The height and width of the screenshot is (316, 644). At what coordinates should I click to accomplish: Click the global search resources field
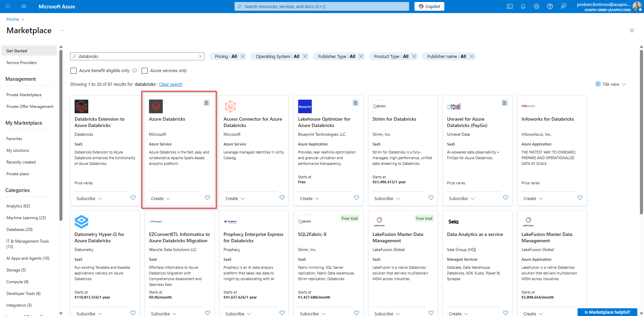click(x=321, y=6)
